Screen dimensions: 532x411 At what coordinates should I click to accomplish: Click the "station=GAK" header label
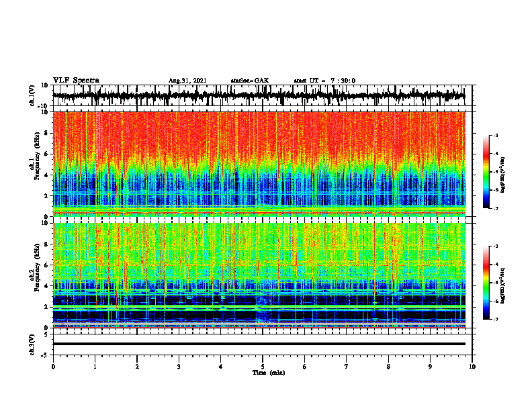point(250,81)
